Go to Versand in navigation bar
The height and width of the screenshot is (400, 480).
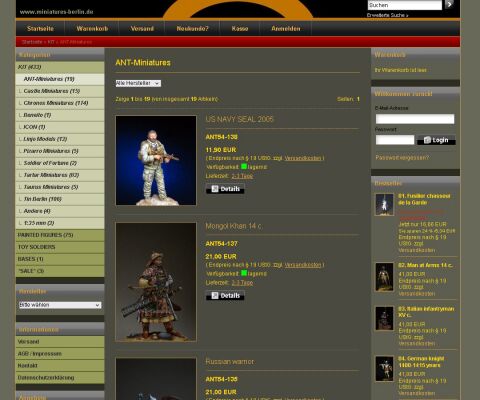pyautogui.click(x=142, y=29)
